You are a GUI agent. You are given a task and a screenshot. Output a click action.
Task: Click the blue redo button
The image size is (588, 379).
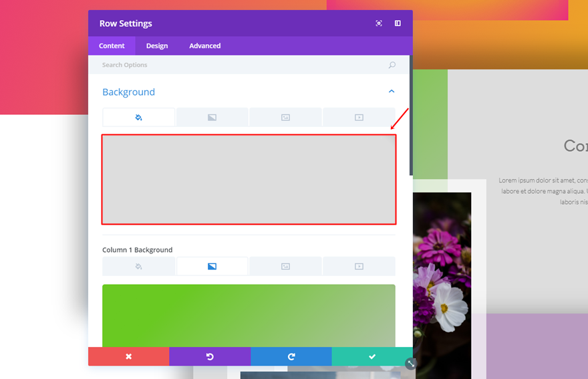(x=291, y=356)
